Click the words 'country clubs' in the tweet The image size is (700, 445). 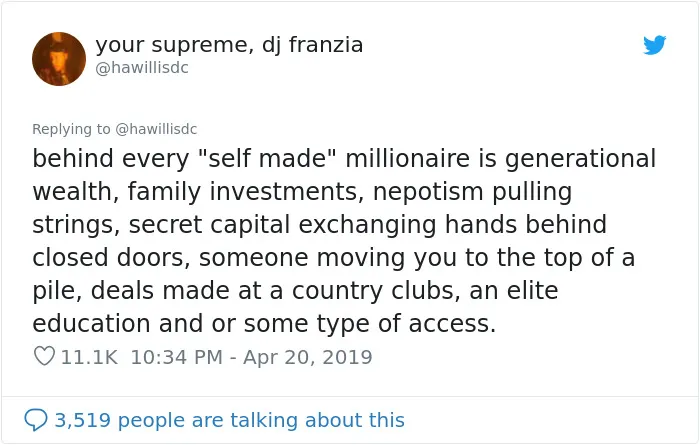coord(376,291)
